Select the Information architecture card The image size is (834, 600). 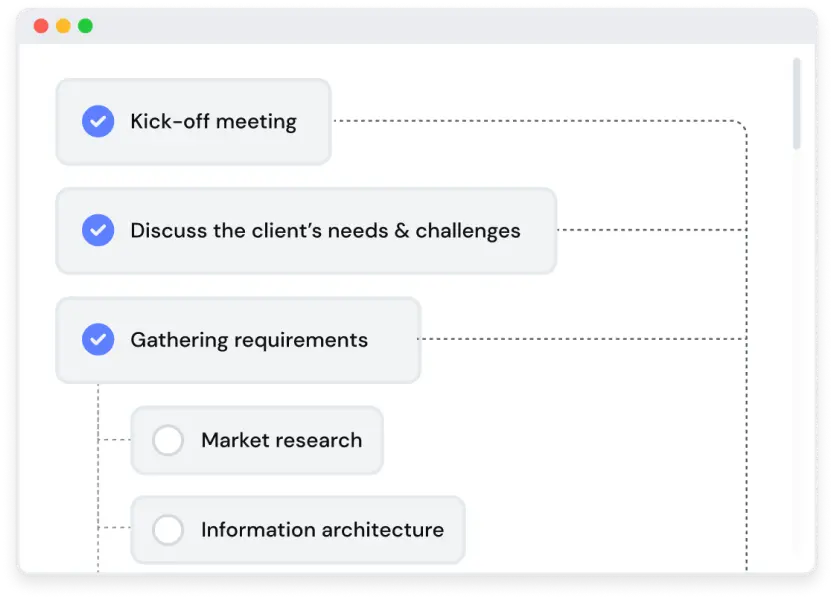(297, 530)
